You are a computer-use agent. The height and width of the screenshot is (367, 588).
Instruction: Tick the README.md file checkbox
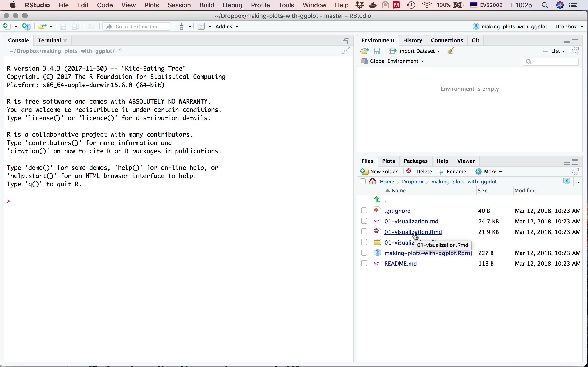364,263
